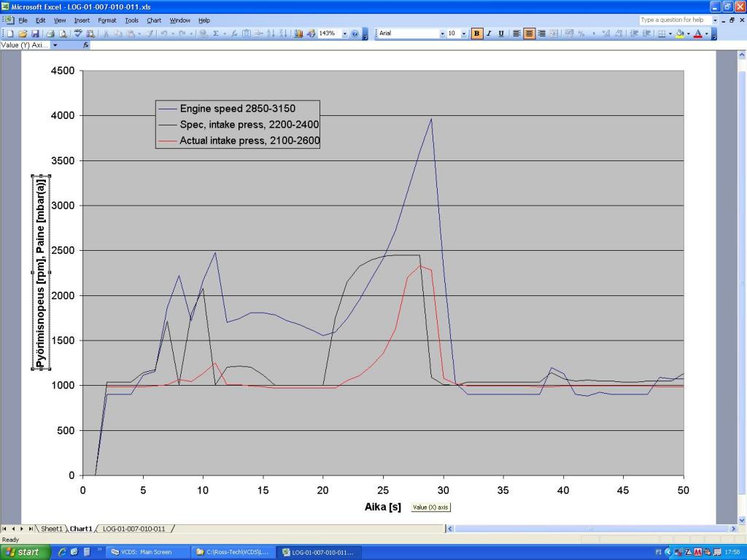Click the Fill Color paint bucket swatch
This screenshot has height=560, width=747.
[679, 34]
